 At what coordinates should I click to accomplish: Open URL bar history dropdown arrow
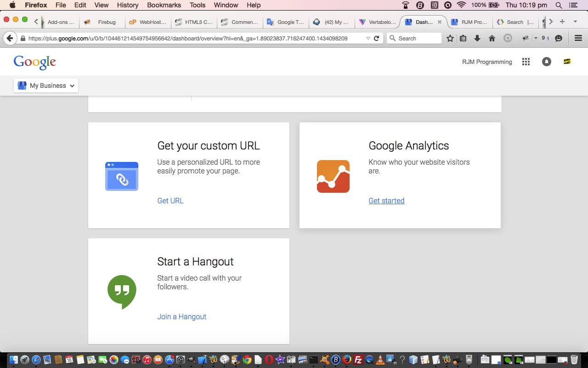(368, 39)
